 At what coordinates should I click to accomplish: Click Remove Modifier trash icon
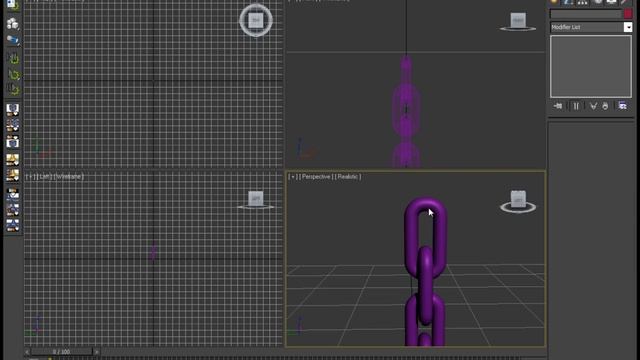(x=605, y=106)
